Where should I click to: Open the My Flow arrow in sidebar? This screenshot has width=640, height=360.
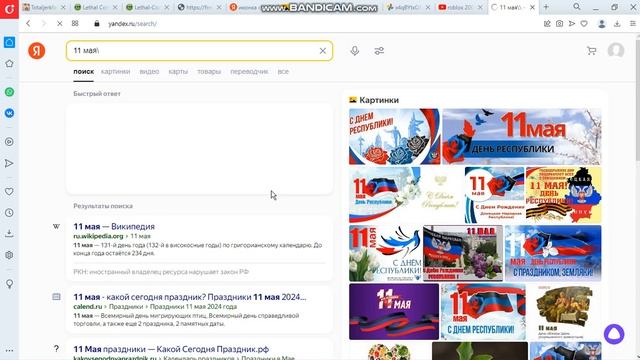click(9, 163)
